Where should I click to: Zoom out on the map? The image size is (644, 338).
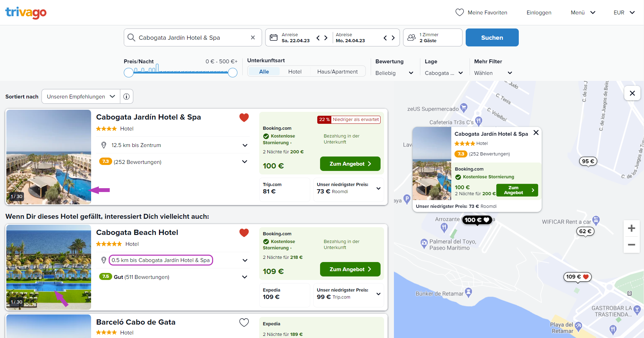click(632, 244)
